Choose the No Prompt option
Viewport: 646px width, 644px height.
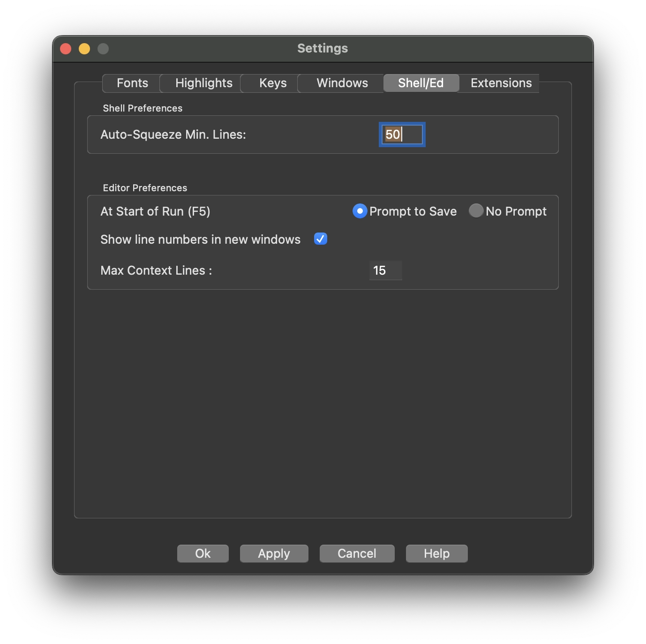476,211
